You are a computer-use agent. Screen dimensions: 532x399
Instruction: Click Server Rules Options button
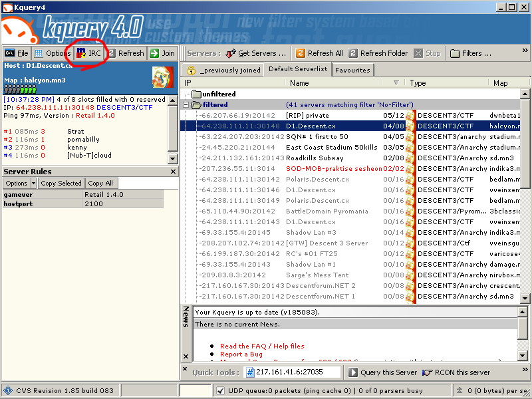[x=16, y=184]
